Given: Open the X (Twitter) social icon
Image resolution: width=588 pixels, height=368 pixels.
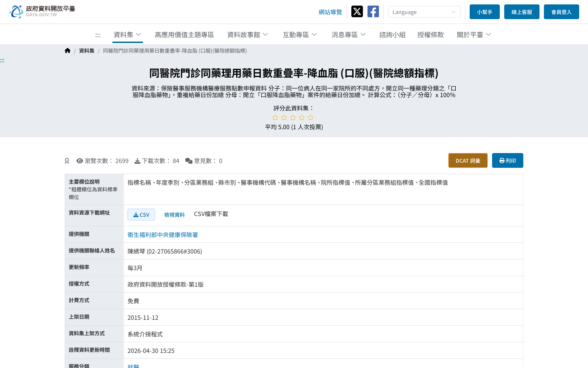Looking at the screenshot, I should click(357, 11).
